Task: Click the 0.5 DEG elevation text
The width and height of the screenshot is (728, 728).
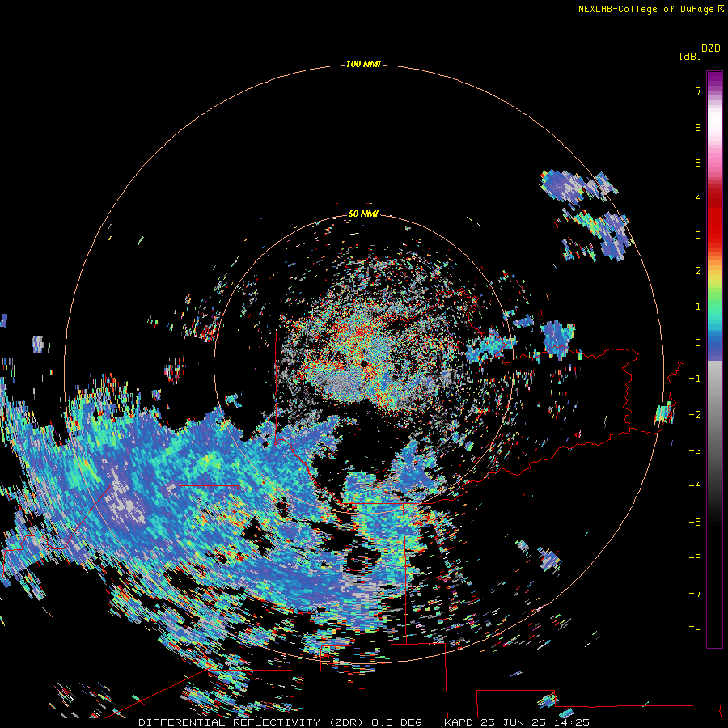Action: pyautogui.click(x=396, y=722)
